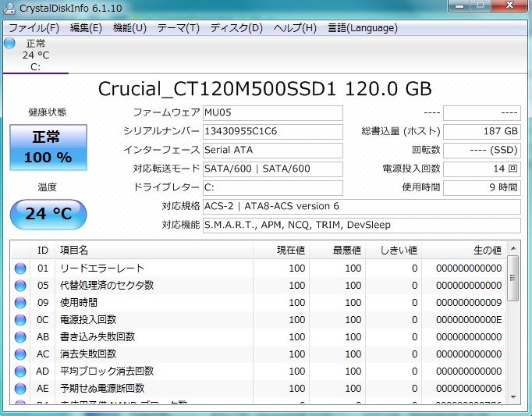The image size is (532, 416).
Task: Click status orb for 01 リードエラーレート
Action: pyautogui.click(x=20, y=268)
